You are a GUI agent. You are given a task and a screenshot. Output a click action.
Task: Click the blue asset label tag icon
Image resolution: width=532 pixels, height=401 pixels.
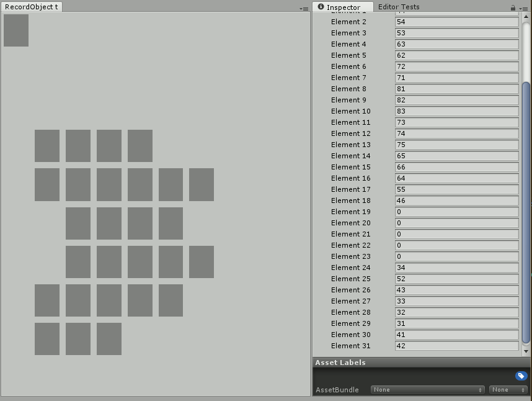click(x=521, y=376)
